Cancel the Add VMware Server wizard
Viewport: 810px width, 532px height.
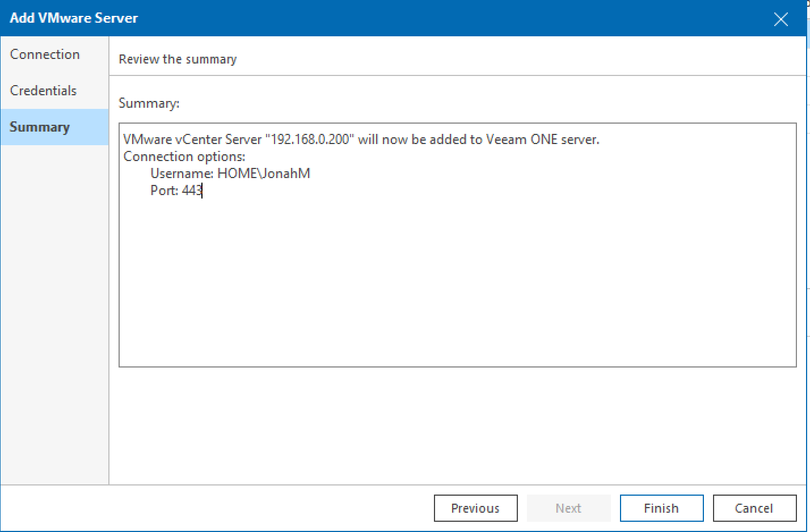(x=754, y=508)
